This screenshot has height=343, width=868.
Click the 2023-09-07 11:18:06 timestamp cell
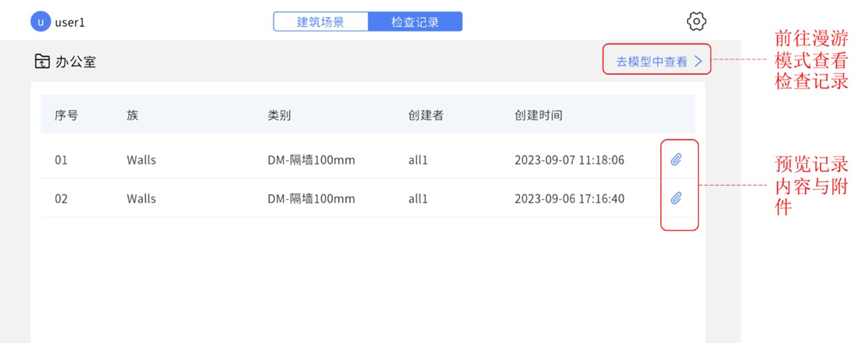point(569,160)
